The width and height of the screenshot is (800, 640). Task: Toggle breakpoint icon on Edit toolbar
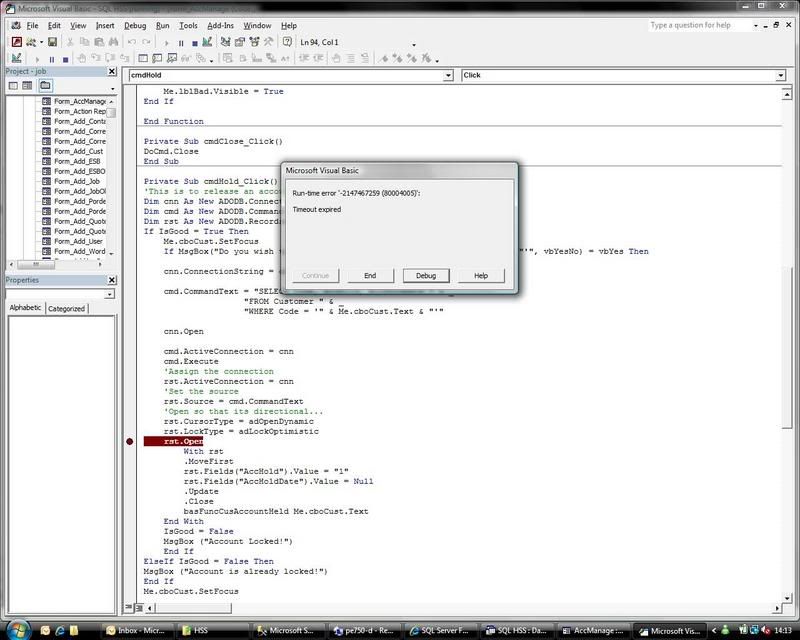point(336,58)
